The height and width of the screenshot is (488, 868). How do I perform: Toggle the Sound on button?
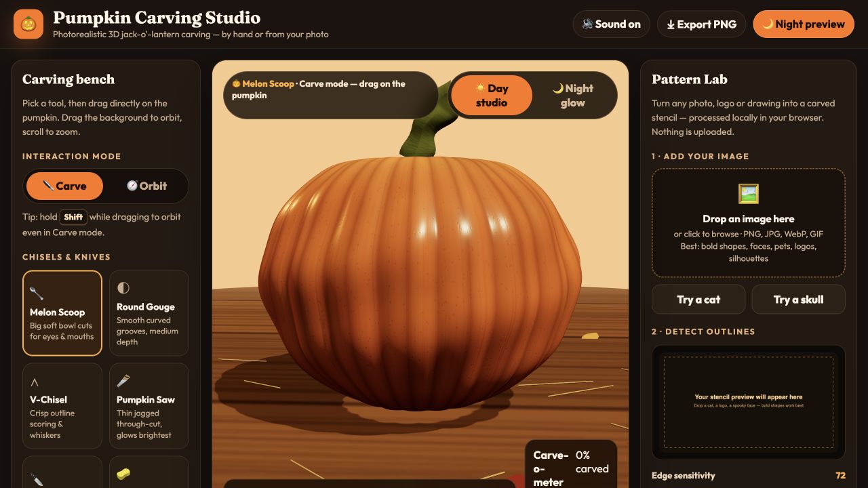click(x=611, y=24)
